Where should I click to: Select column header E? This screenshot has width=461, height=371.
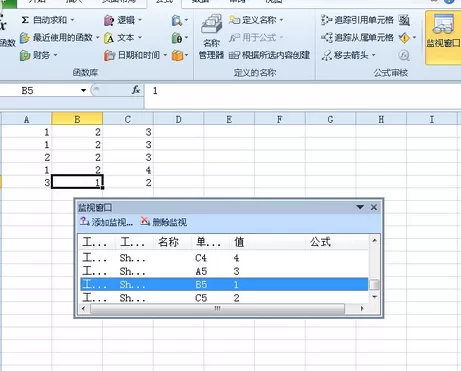pos(229,119)
